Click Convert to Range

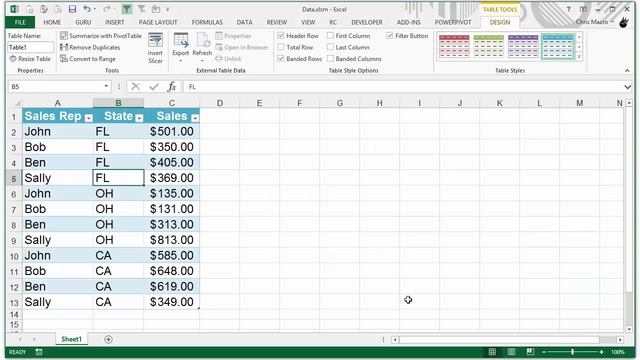88,59
